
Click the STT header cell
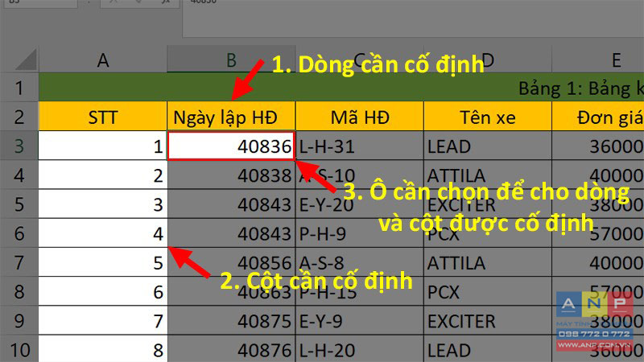pyautogui.click(x=103, y=117)
